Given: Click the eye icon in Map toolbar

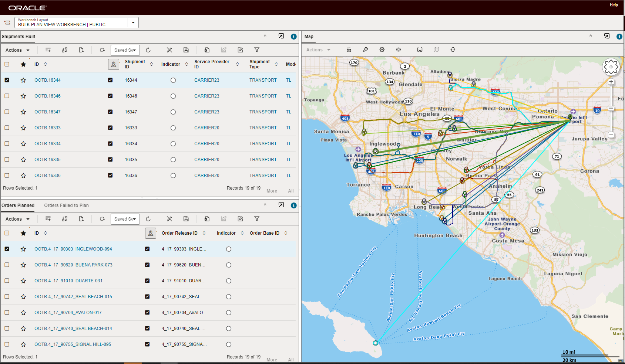Looking at the screenshot, I should (x=399, y=50).
